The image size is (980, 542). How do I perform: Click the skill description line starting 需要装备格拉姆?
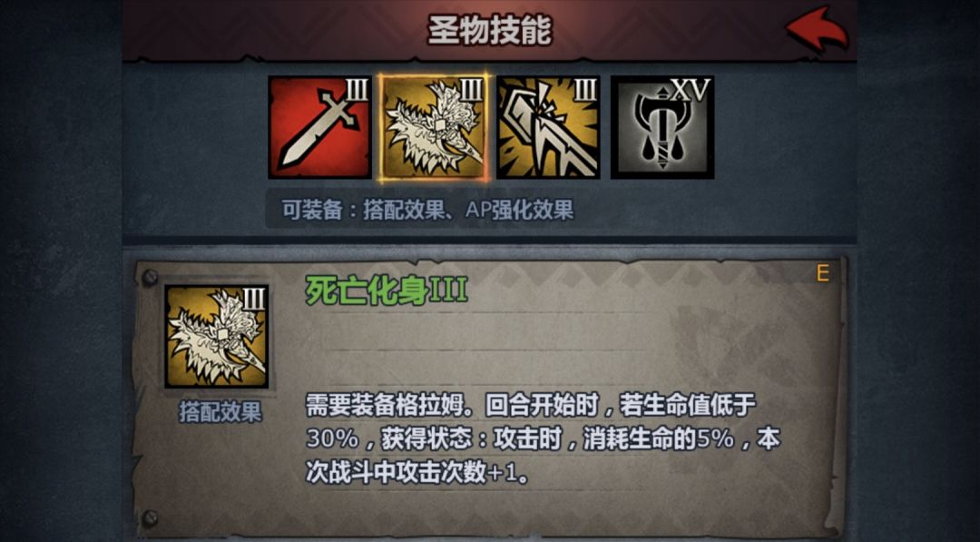pyautogui.click(x=531, y=406)
